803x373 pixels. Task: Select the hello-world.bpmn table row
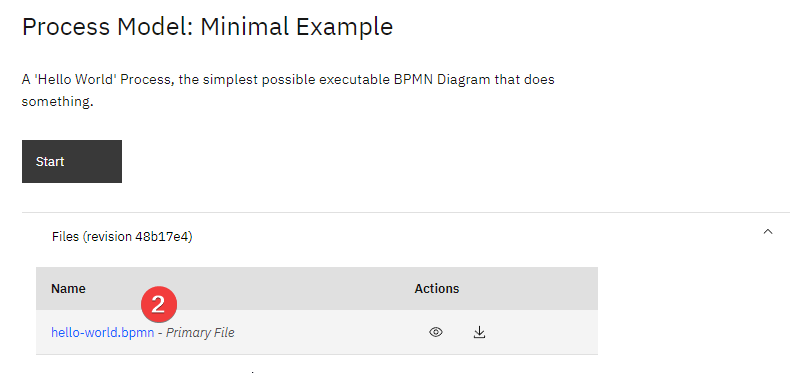(316, 333)
